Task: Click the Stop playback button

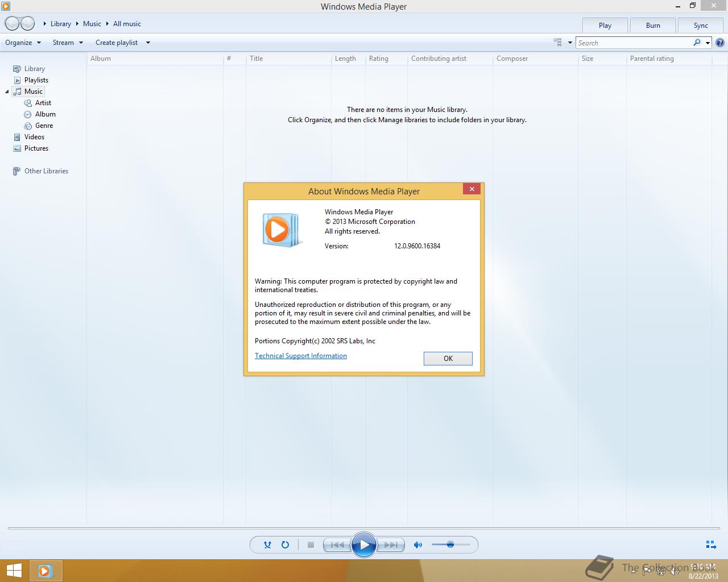Action: coord(311,544)
